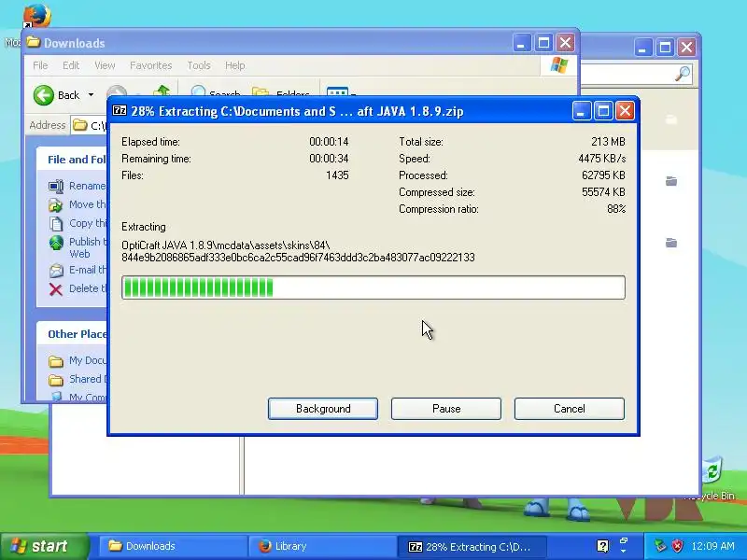The width and height of the screenshot is (747, 560).
Task: Open Favorites menu in Downloads window
Action: click(x=150, y=65)
